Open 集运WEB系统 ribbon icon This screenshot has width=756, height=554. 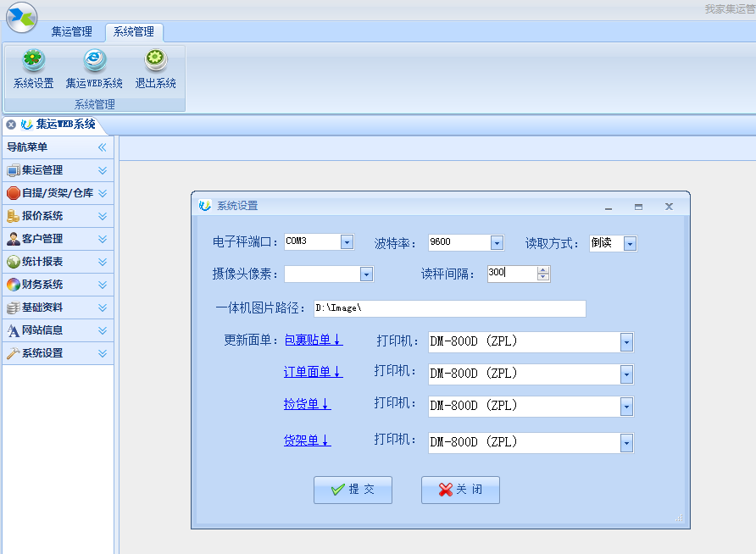click(x=94, y=61)
